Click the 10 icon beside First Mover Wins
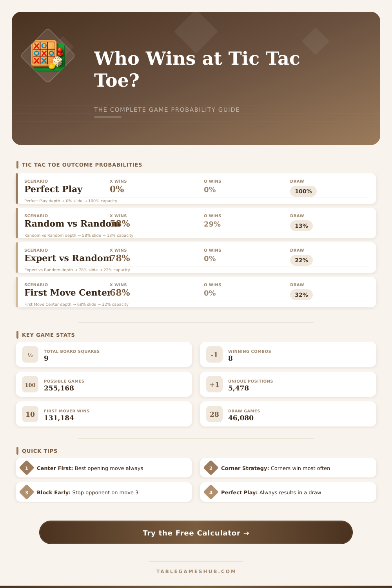The height and width of the screenshot is (588, 392). click(30, 414)
